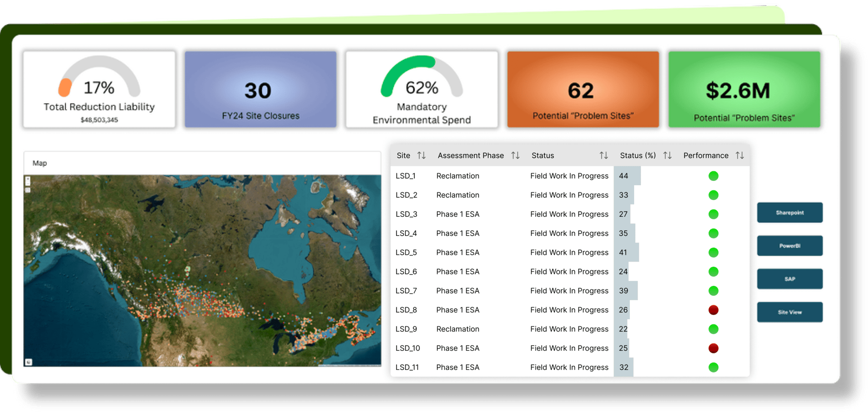Screen dimensions: 868x412
Task: Select site LSD_9 in the table
Action: coord(406,329)
